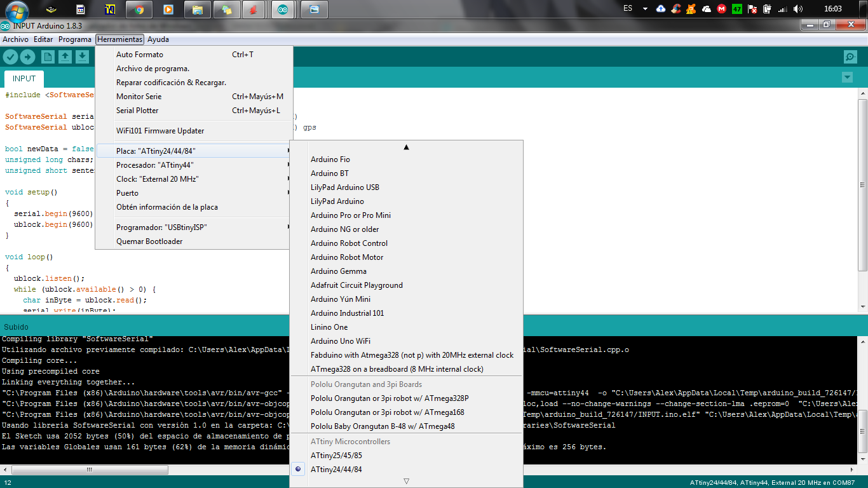Switch to the Arduino taskbar button

(x=283, y=10)
